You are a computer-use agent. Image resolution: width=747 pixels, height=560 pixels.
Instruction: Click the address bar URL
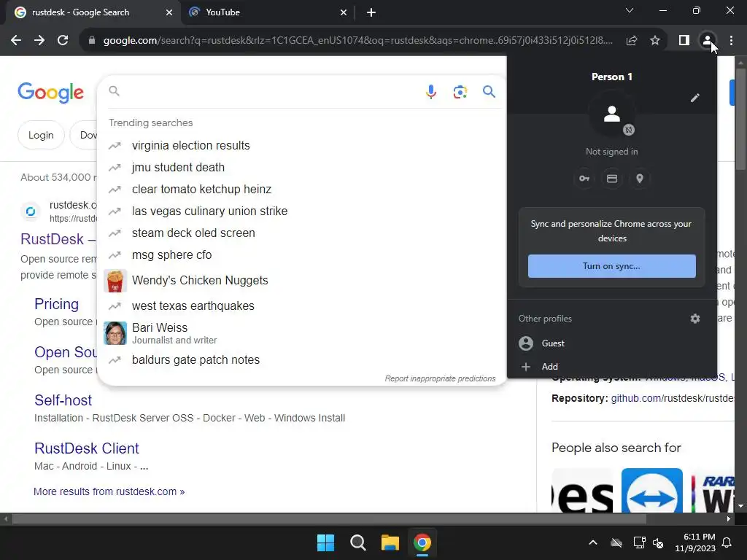click(357, 41)
